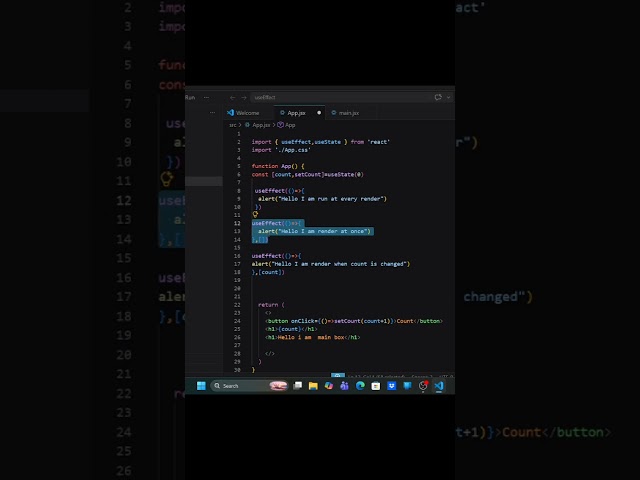Click the useEffect command center search box
This screenshot has width=640, height=480.
click(340, 98)
